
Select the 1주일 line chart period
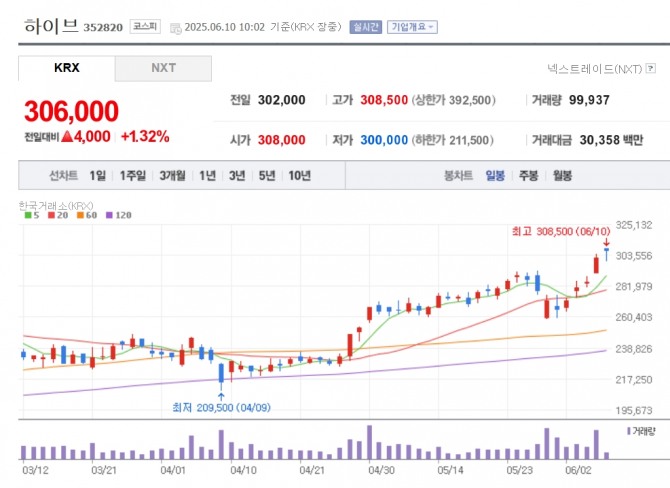(132, 175)
